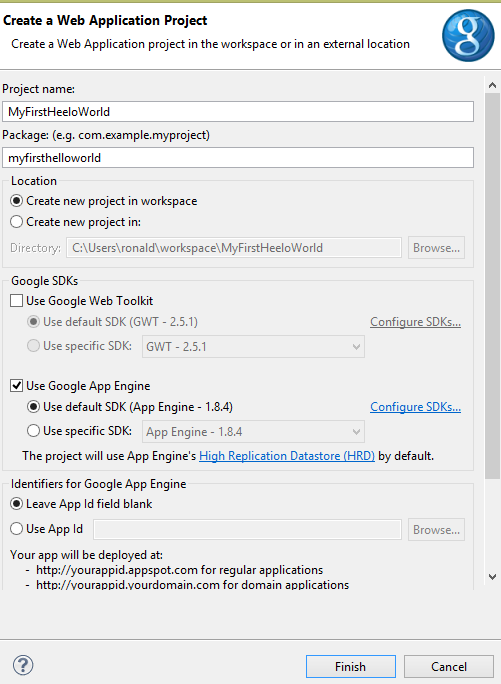Click the Finish button
The image size is (501, 684).
[x=350, y=667]
